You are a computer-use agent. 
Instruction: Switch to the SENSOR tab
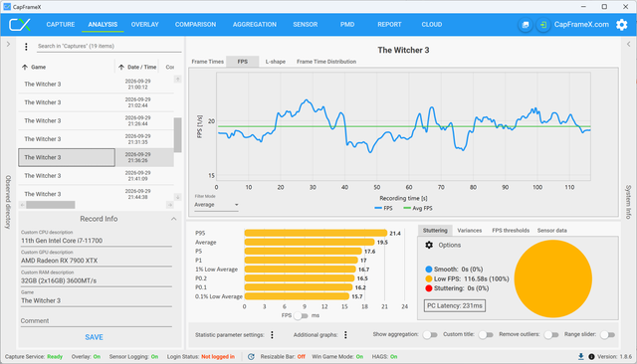pos(306,24)
